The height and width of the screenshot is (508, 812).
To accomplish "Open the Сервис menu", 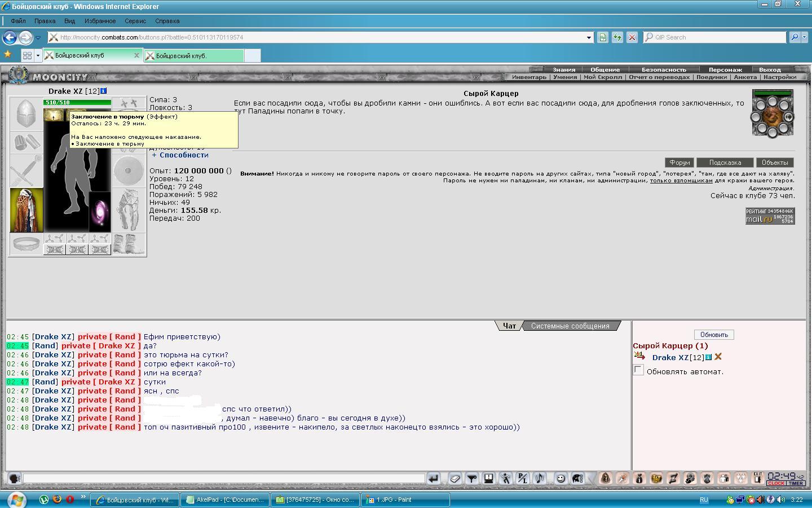I will (x=135, y=21).
